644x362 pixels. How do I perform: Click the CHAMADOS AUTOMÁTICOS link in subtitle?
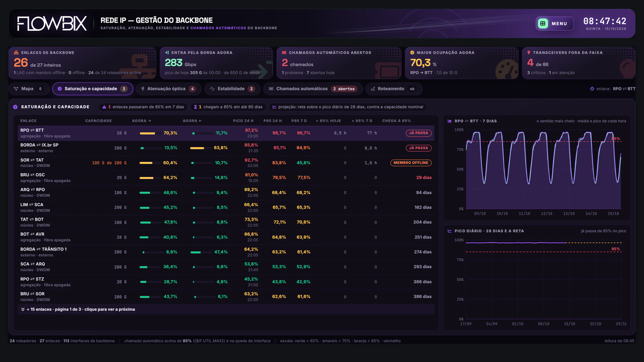(218, 28)
